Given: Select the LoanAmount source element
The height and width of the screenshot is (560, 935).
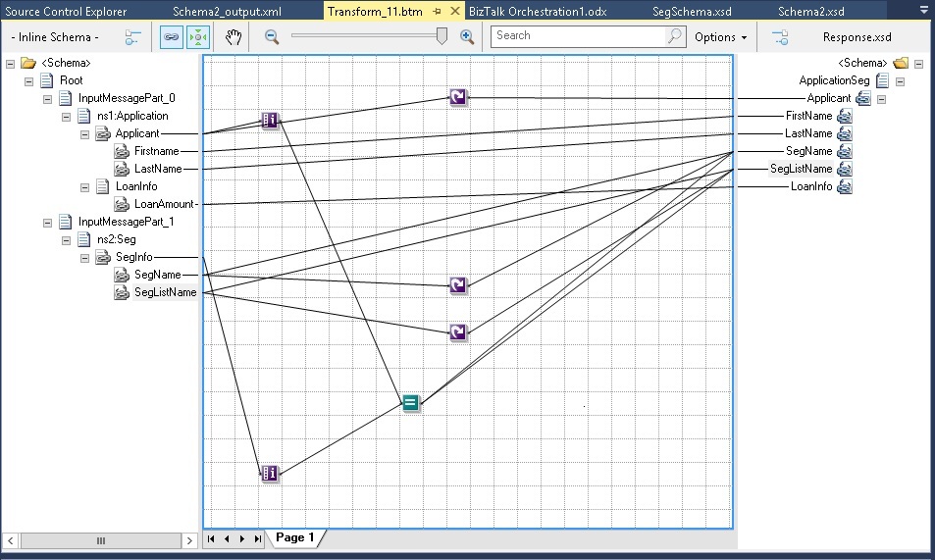Looking at the screenshot, I should pyautogui.click(x=164, y=204).
